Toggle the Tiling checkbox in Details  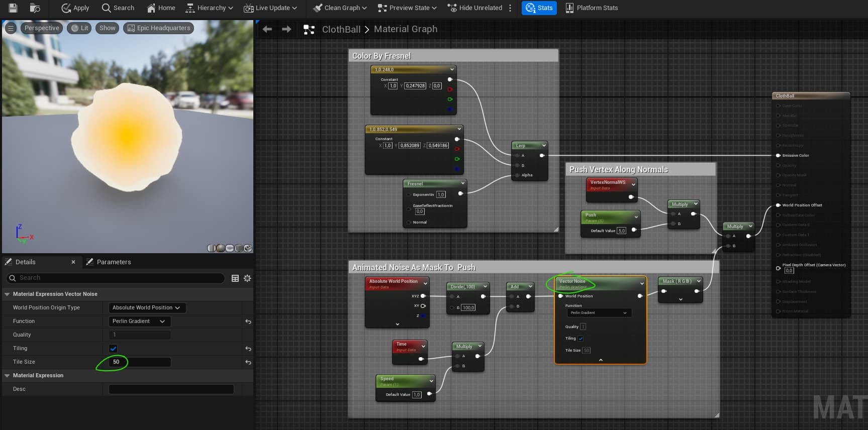[113, 349]
